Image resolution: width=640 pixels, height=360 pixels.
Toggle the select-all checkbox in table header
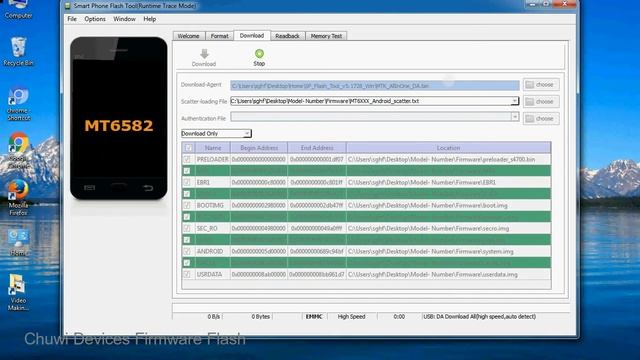[189, 148]
